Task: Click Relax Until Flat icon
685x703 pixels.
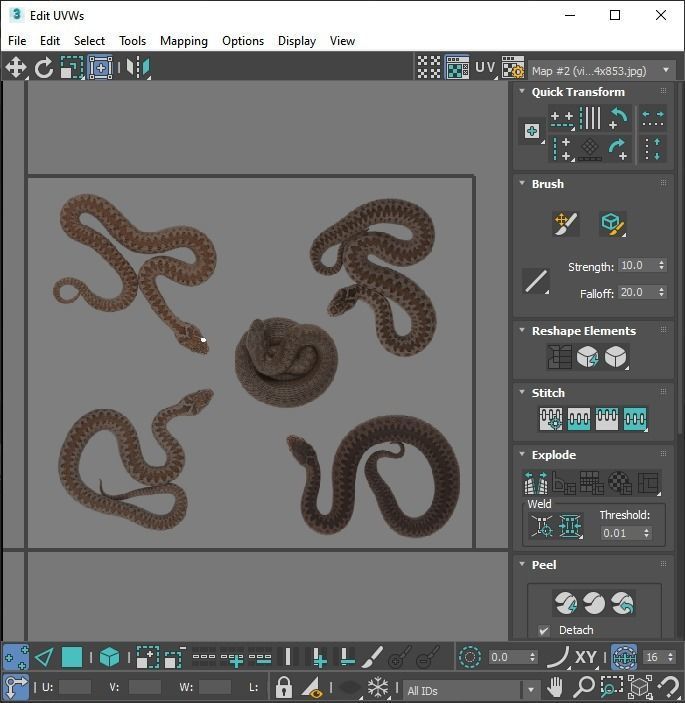Action: pos(587,357)
